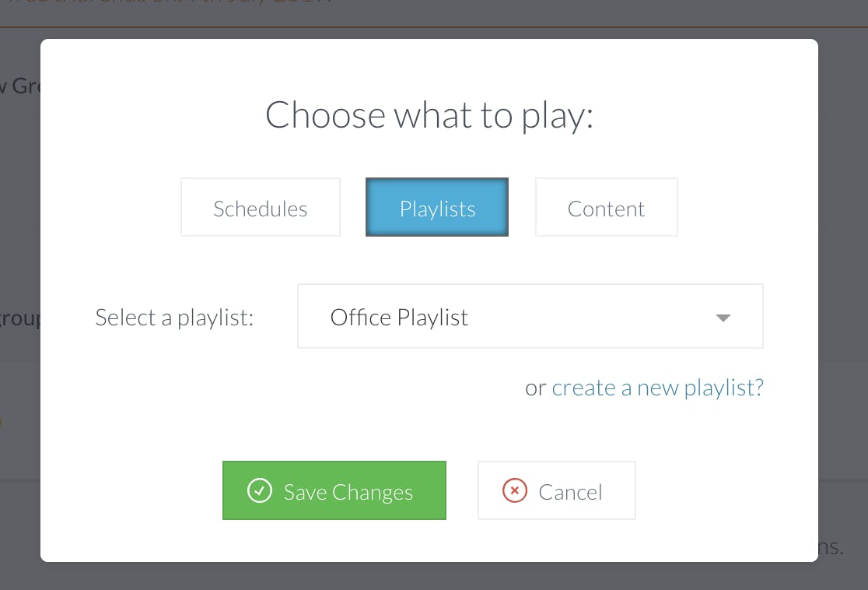Follow the 'create a new playlist?' link
The image size is (868, 590).
point(658,388)
